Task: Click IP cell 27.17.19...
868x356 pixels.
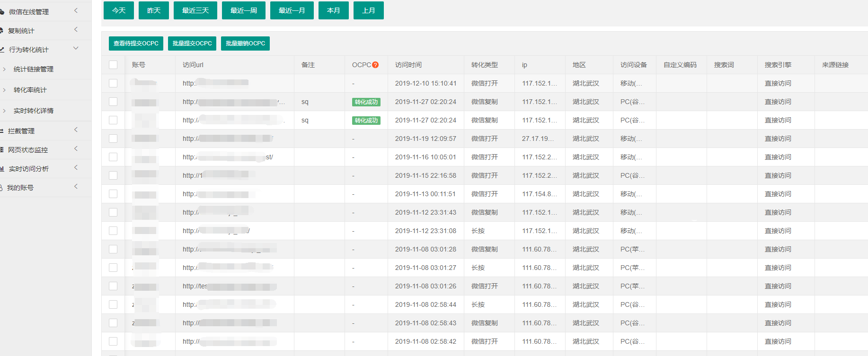Action: [538, 139]
